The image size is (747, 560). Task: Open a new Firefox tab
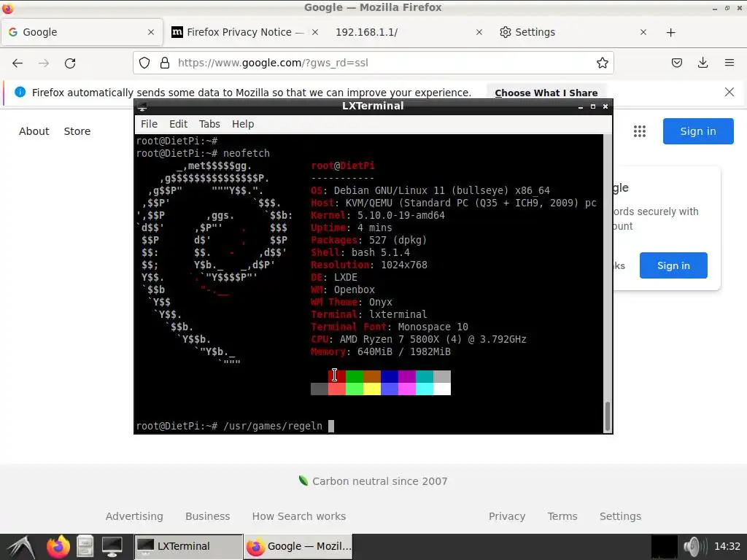coord(671,32)
